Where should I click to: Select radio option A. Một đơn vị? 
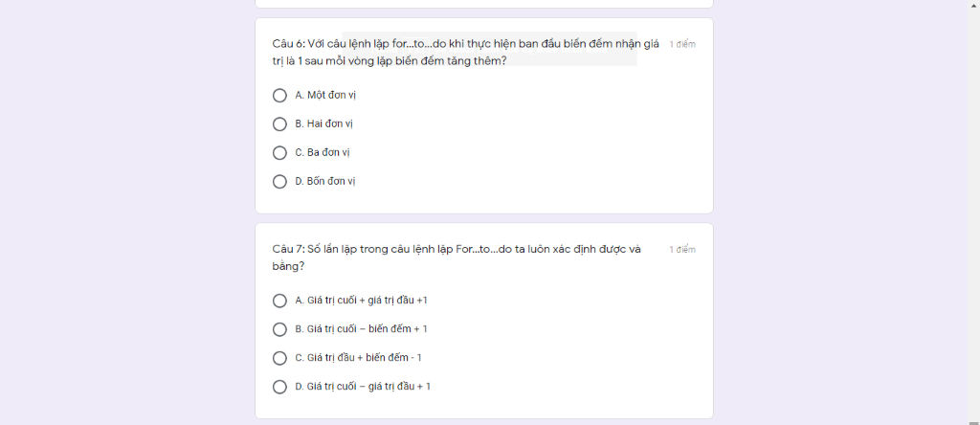coord(280,96)
